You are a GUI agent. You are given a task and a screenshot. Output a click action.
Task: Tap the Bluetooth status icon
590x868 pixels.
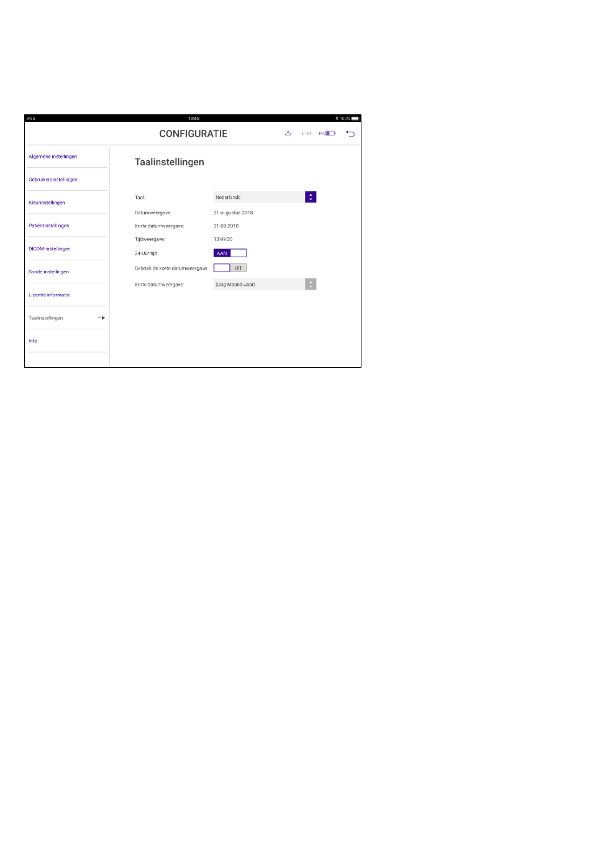point(337,118)
